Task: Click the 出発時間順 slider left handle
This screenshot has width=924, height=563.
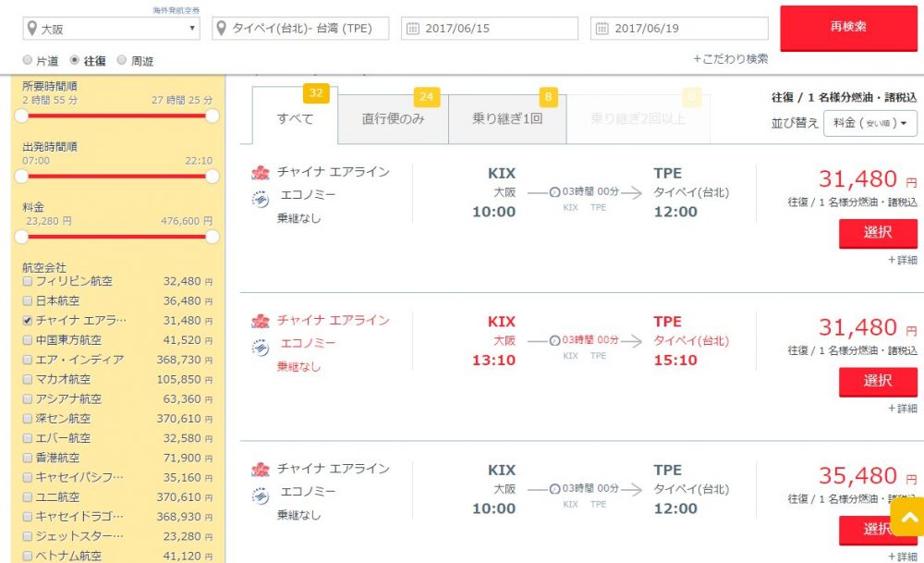Action: (21, 176)
